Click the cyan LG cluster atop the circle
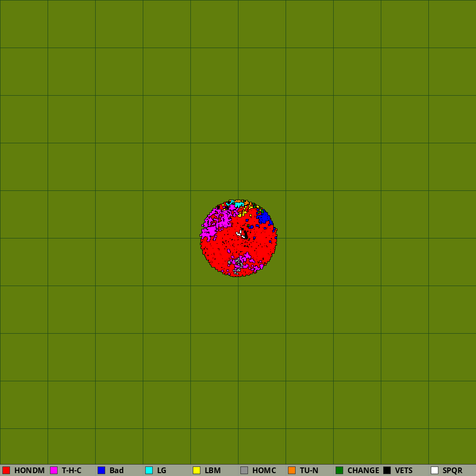 238,205
